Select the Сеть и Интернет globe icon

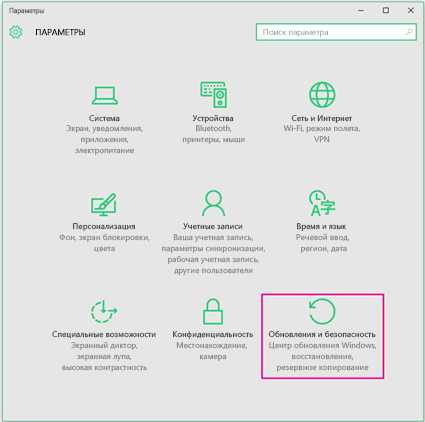coord(322,95)
